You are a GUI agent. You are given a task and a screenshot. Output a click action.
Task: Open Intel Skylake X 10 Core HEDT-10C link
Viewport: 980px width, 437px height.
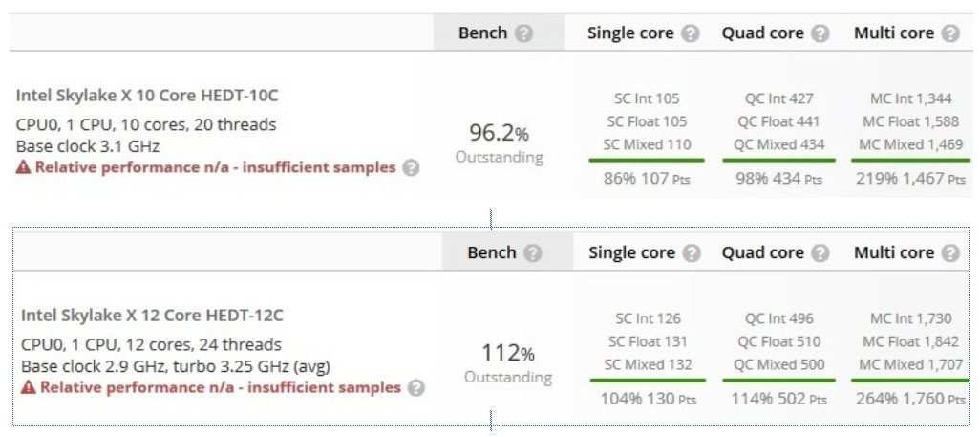(147, 96)
